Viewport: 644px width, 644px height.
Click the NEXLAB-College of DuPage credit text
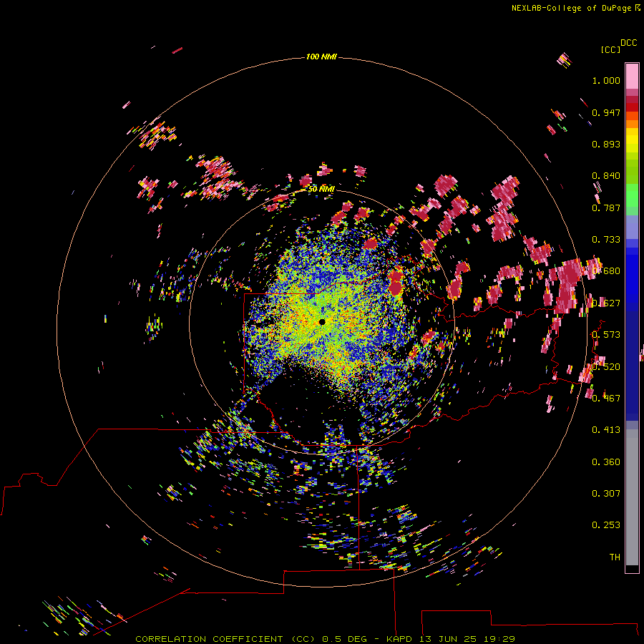[572, 8]
